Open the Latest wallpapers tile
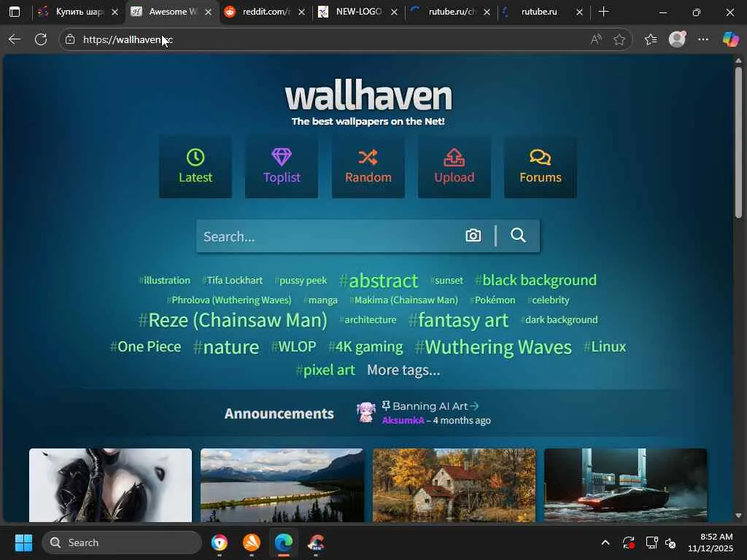This screenshot has width=747, height=560. [196, 168]
